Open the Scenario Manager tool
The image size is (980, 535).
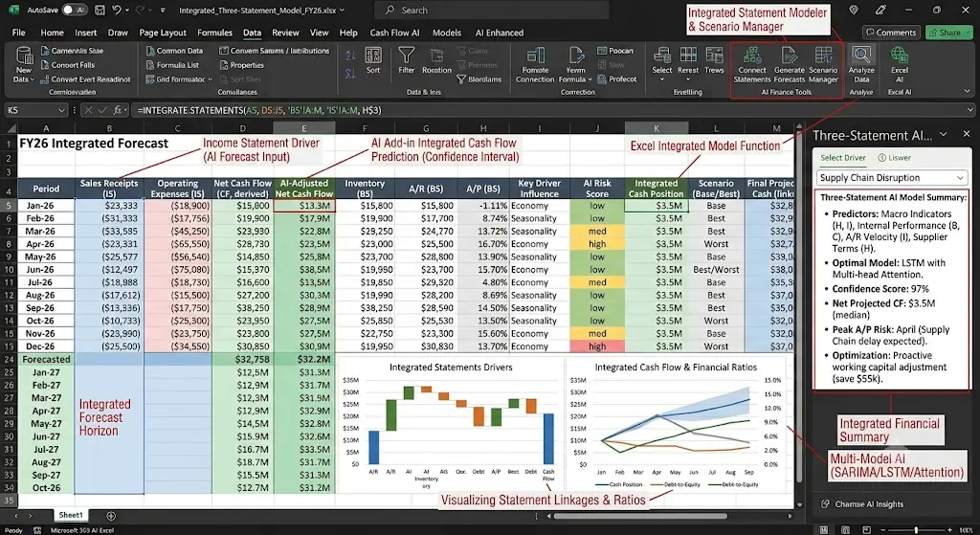pyautogui.click(x=823, y=65)
